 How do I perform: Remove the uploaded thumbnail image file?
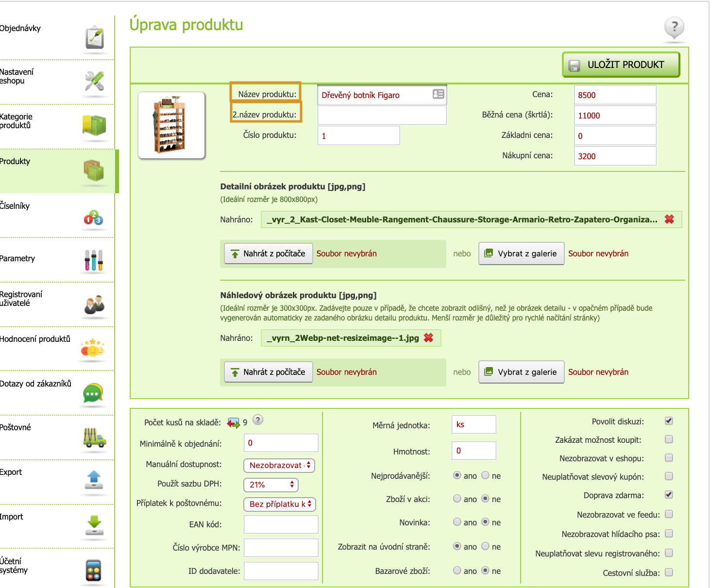tap(428, 338)
